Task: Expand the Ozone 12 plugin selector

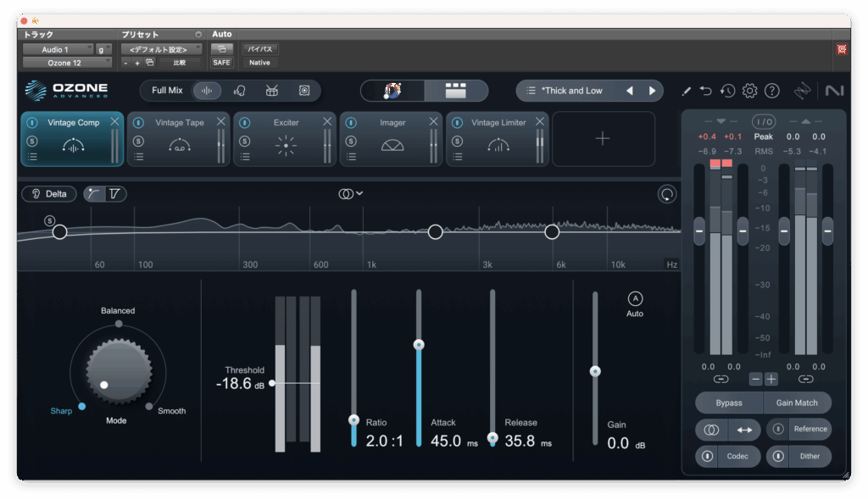Action: coord(66,63)
